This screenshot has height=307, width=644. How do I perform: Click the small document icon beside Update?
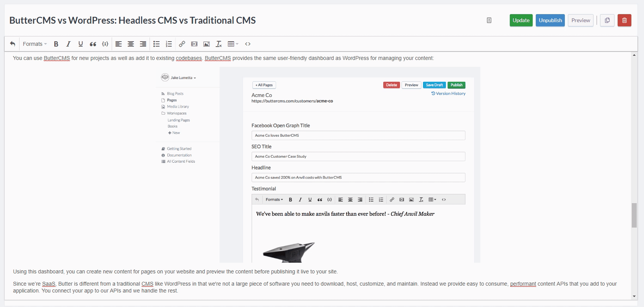point(489,20)
